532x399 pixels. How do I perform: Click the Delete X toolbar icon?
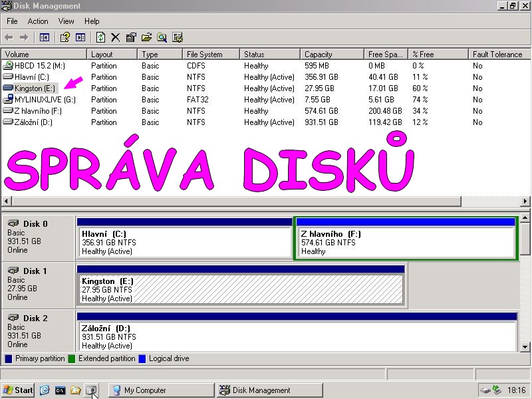point(115,37)
